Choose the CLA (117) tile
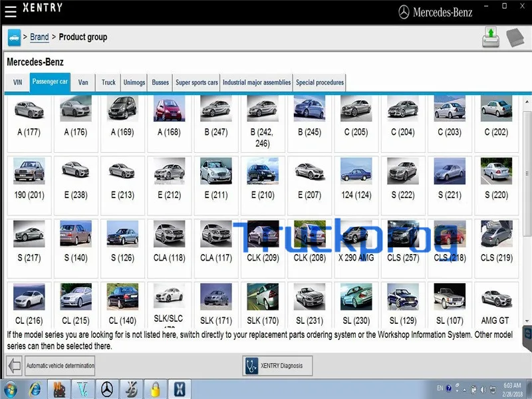The width and height of the screenshot is (532, 399). (216, 248)
